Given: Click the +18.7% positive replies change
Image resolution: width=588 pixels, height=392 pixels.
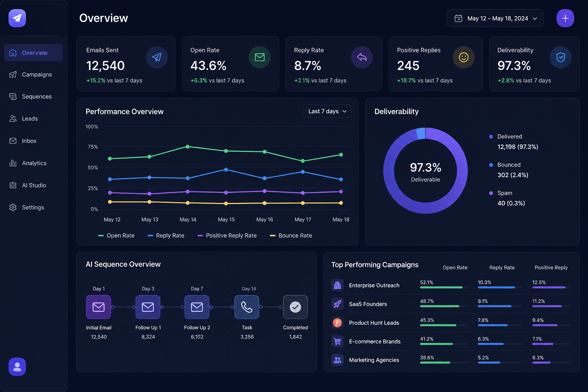Looking at the screenshot, I should tap(407, 80).
